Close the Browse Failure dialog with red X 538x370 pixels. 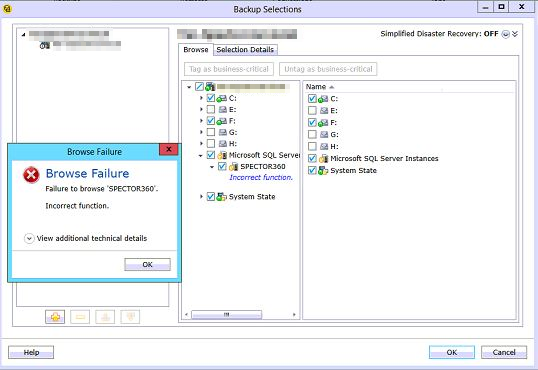coord(168,149)
